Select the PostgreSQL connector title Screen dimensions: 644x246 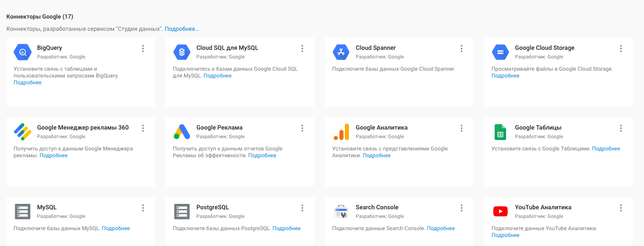213,207
